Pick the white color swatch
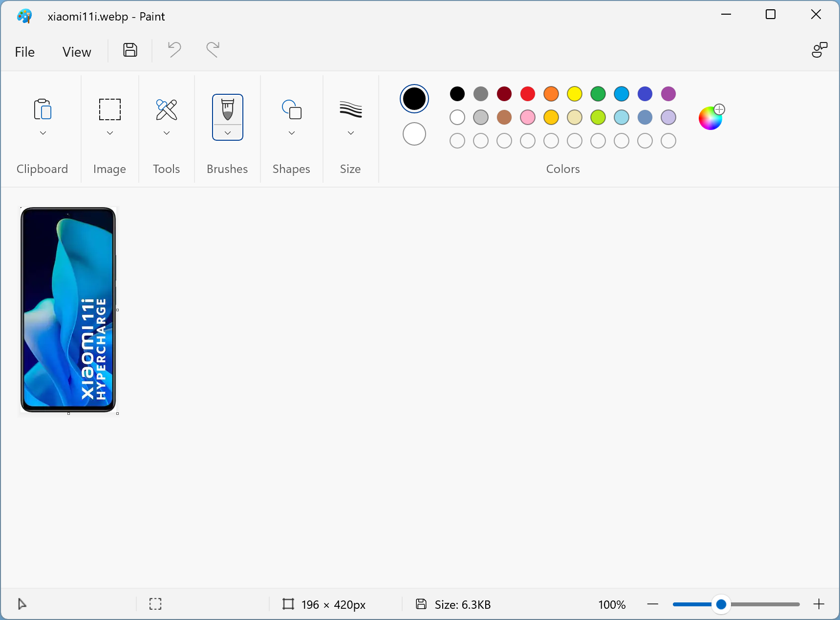The image size is (840, 620). coord(457,117)
